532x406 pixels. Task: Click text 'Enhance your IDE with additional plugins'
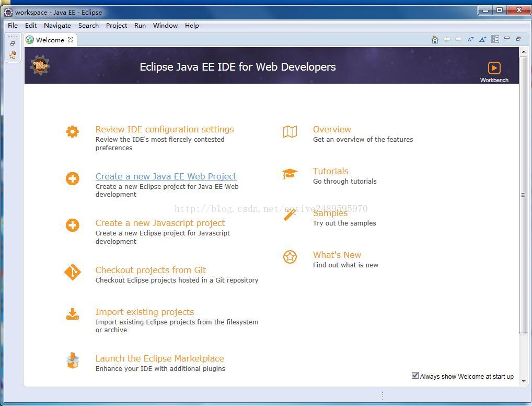[x=160, y=368]
